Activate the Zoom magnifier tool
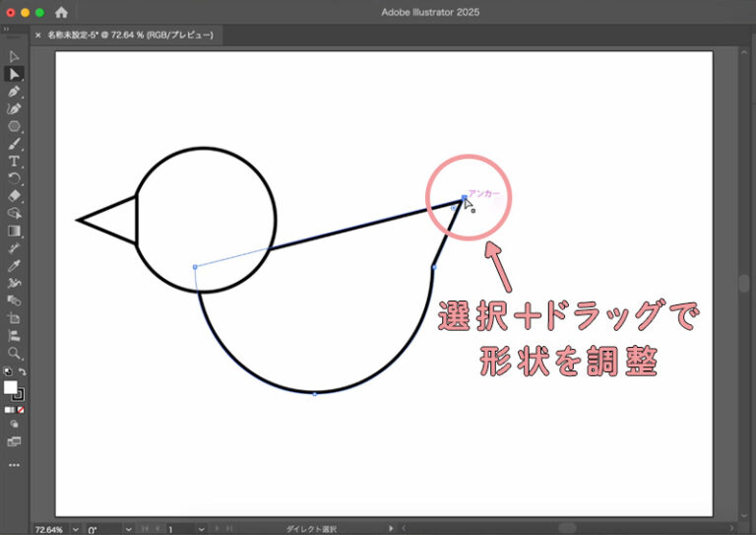The height and width of the screenshot is (535, 756). coord(14,353)
